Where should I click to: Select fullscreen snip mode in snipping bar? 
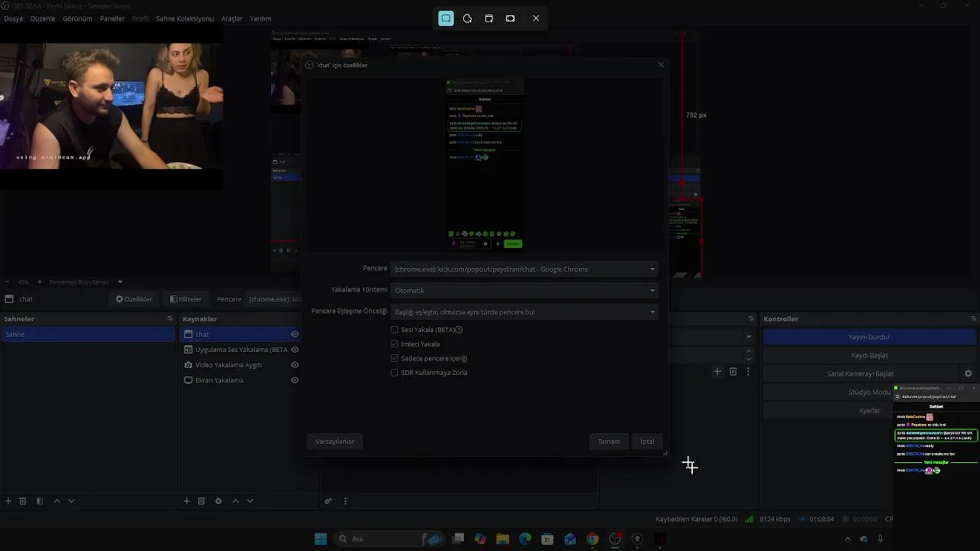click(510, 18)
